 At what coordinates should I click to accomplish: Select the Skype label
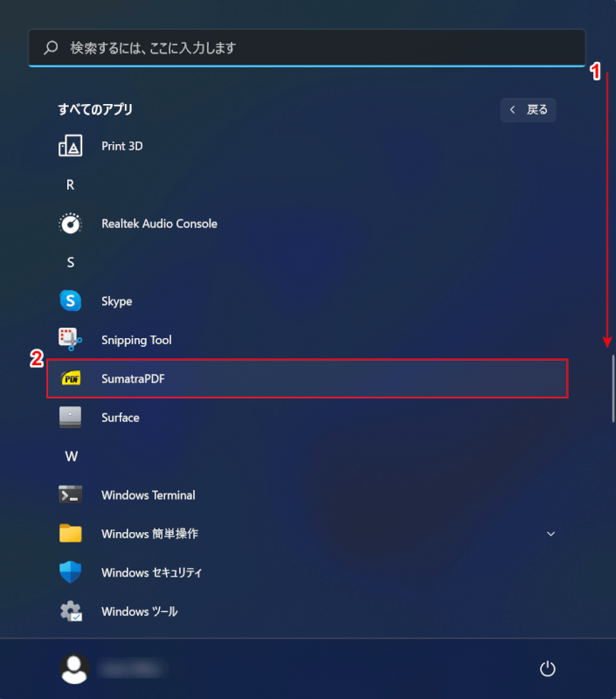[x=117, y=301]
